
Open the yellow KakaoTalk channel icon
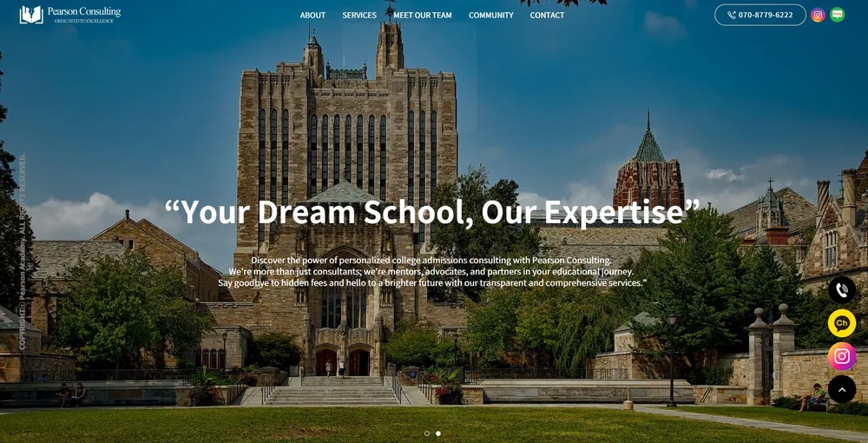pyautogui.click(x=841, y=323)
